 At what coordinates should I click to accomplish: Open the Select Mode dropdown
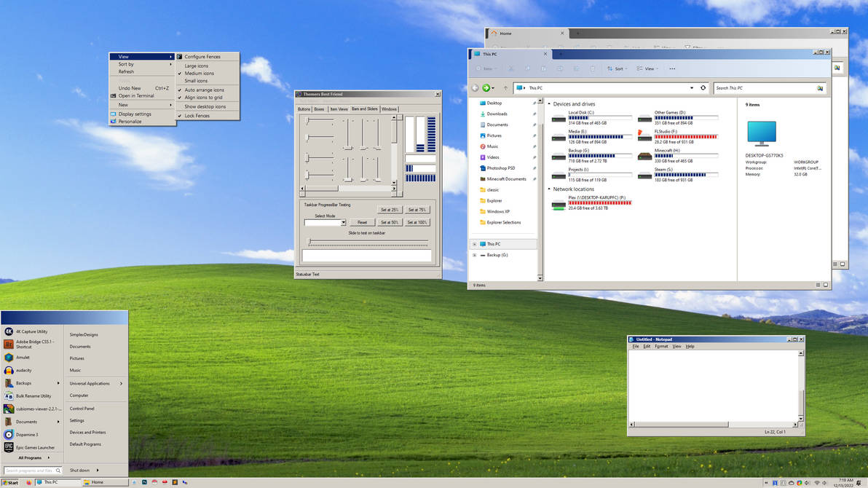pos(344,222)
